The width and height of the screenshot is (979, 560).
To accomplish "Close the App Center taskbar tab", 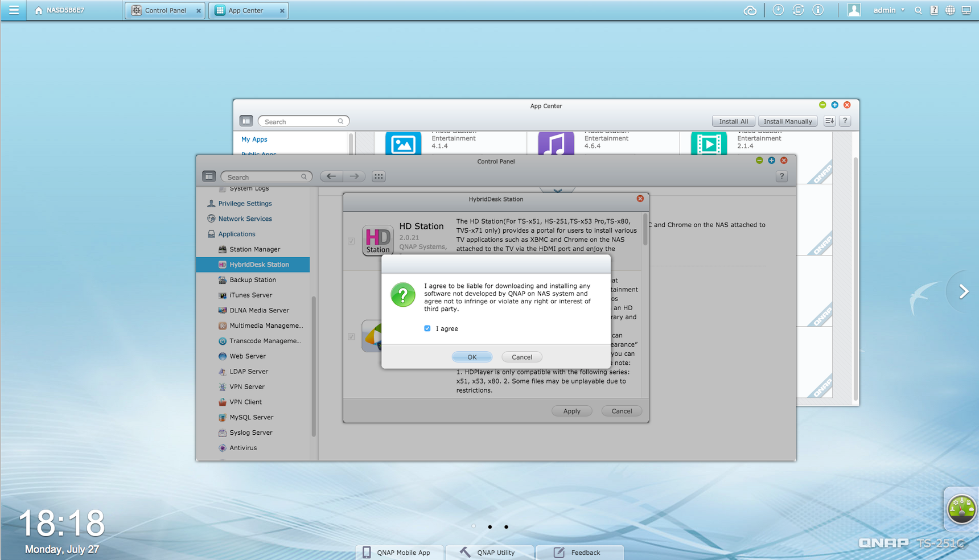I will point(282,11).
